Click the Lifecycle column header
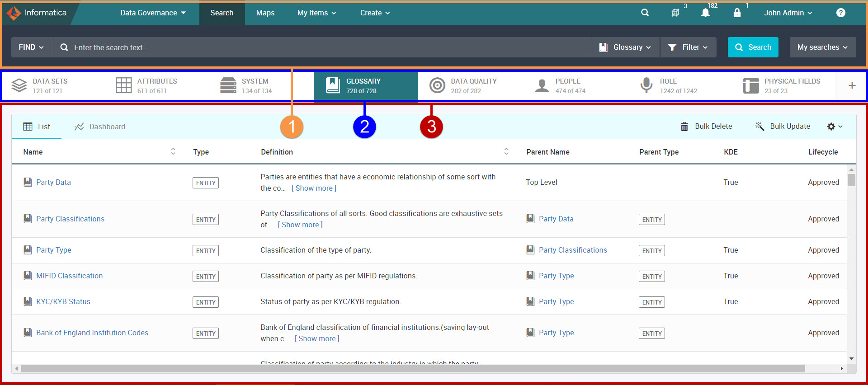The image size is (868, 385). coord(823,152)
